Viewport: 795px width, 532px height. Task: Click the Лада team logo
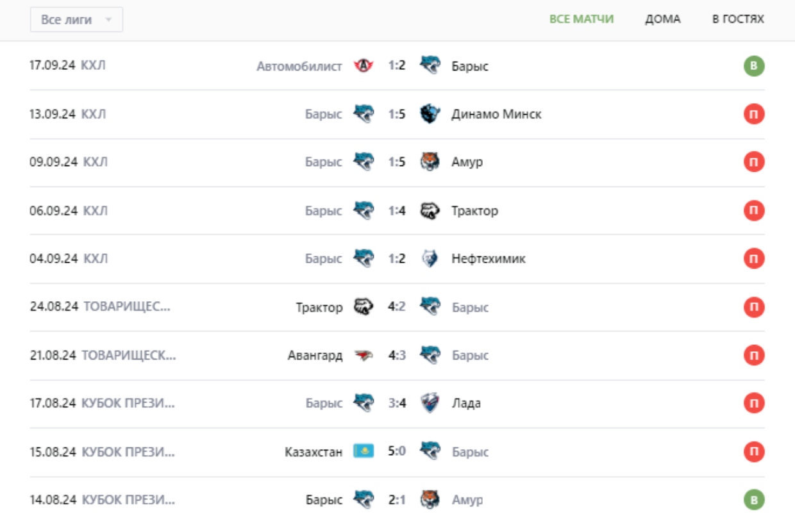click(x=430, y=404)
